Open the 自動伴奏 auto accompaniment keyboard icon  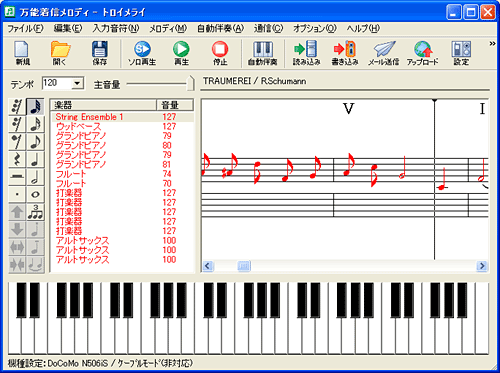pos(263,53)
